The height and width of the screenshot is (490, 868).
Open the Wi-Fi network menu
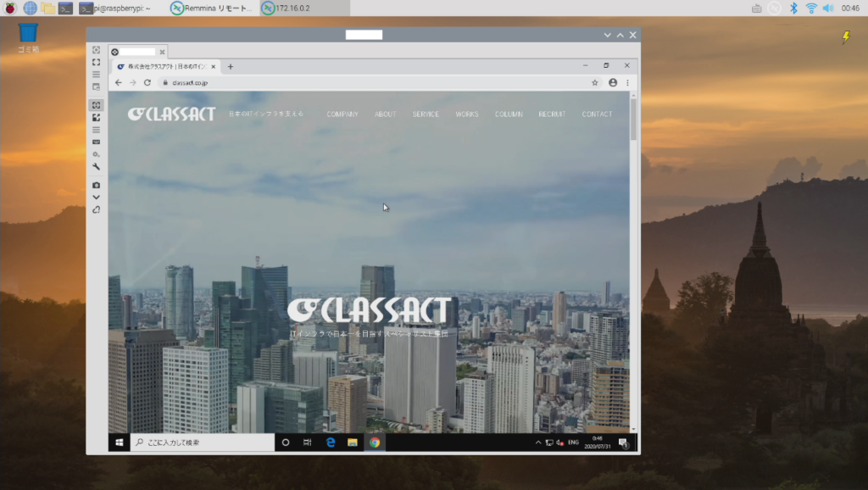point(811,8)
